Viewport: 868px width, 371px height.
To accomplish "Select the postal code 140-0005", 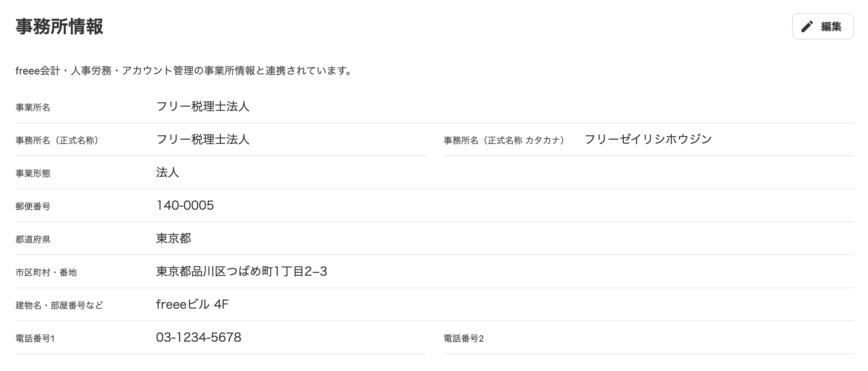I will pyautogui.click(x=185, y=205).
